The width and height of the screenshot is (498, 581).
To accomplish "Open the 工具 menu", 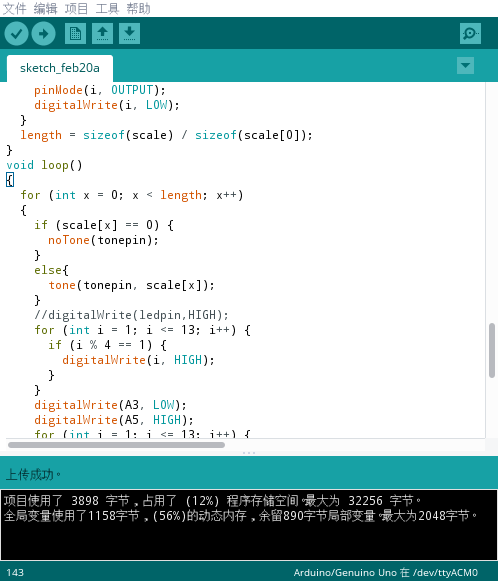I will coord(107,8).
